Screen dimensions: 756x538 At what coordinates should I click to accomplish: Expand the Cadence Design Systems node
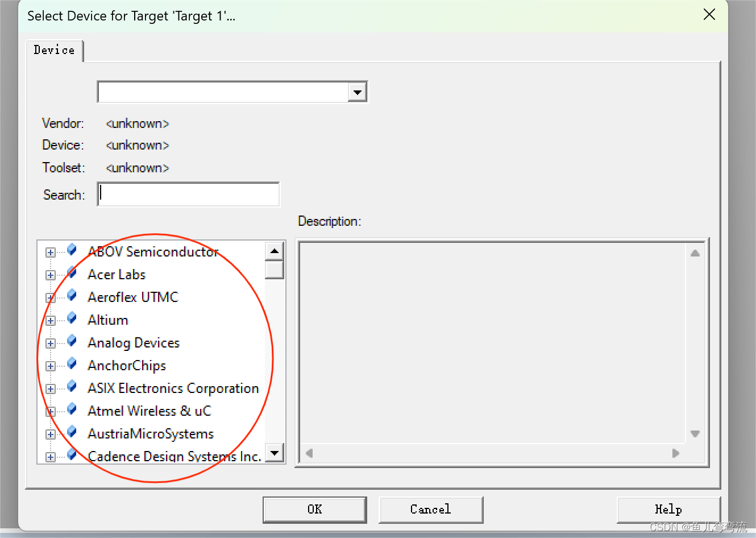[51, 457]
